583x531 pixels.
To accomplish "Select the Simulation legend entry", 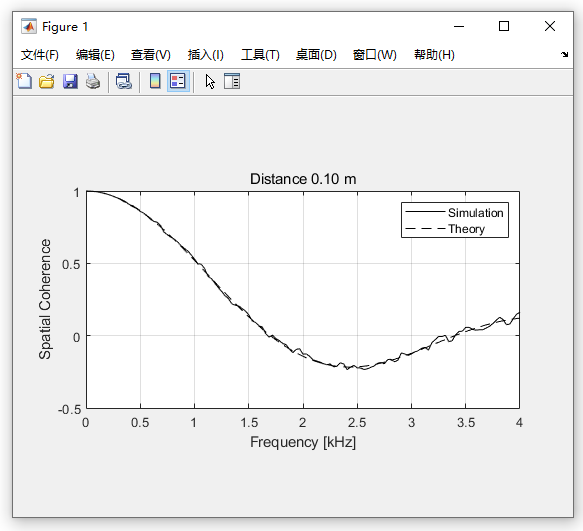I will coord(454,212).
